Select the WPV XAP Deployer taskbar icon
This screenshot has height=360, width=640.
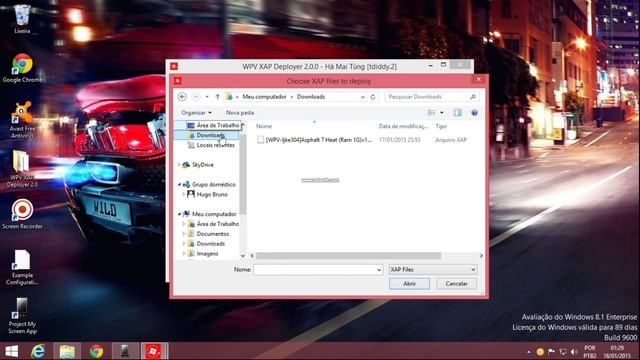pyautogui.click(x=153, y=351)
